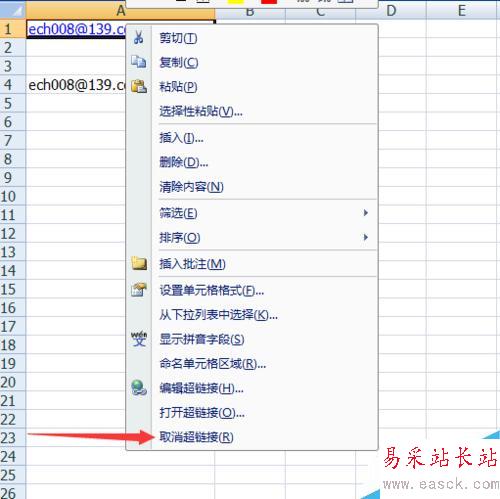Select row 20 header
The image size is (500, 499).
tap(13, 382)
